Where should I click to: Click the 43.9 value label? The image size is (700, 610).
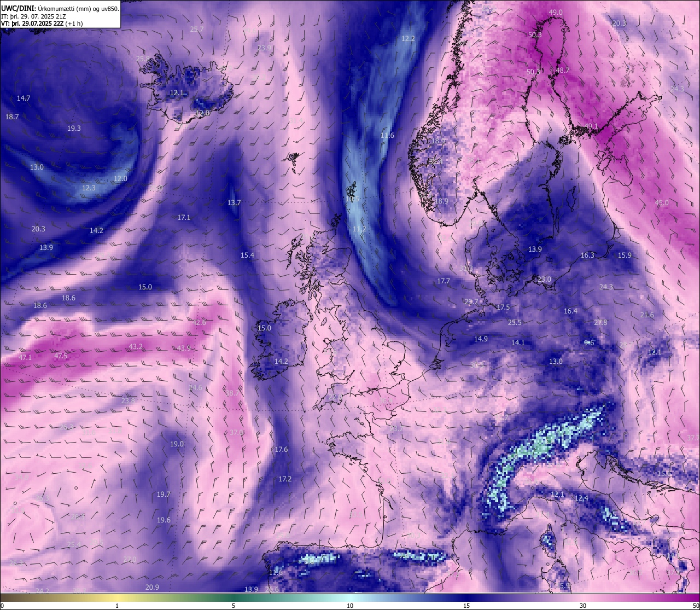(x=184, y=348)
